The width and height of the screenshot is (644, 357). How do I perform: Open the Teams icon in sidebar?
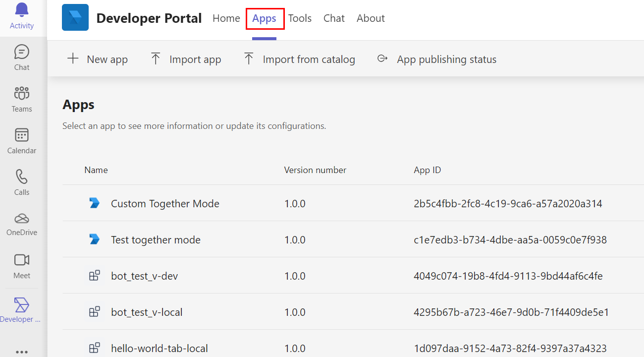[22, 93]
